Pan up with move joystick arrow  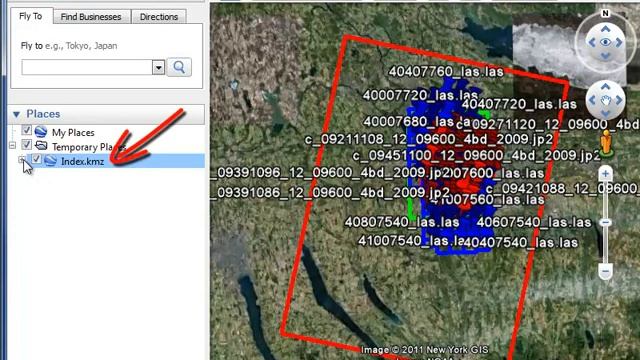(x=605, y=87)
